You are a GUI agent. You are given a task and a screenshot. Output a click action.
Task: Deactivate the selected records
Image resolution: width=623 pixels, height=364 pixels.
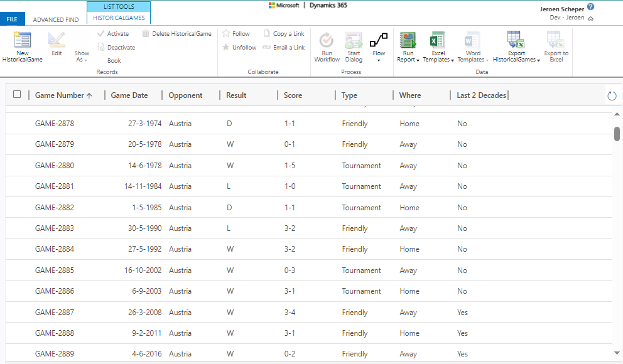click(x=116, y=47)
